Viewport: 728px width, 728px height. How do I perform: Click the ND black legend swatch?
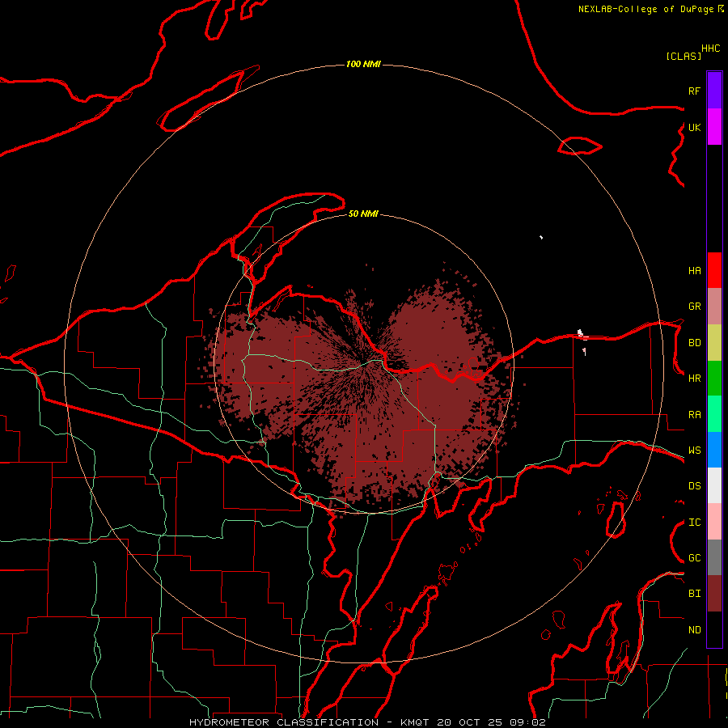(x=714, y=629)
